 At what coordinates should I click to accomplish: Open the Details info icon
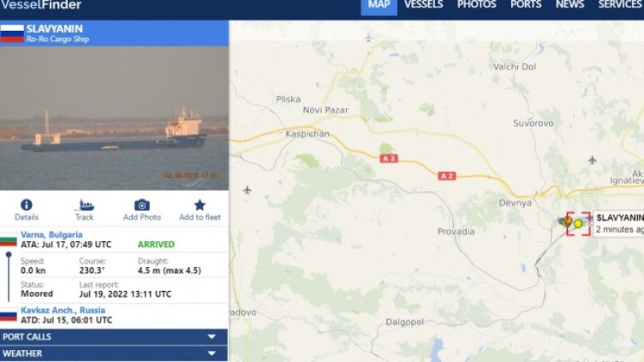pyautogui.click(x=27, y=205)
